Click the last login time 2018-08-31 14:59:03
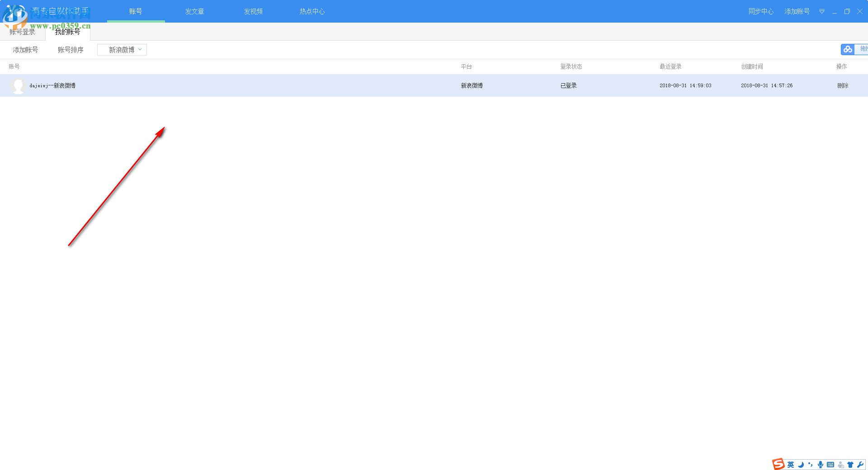Viewport: 868px width, 470px height. tap(685, 85)
